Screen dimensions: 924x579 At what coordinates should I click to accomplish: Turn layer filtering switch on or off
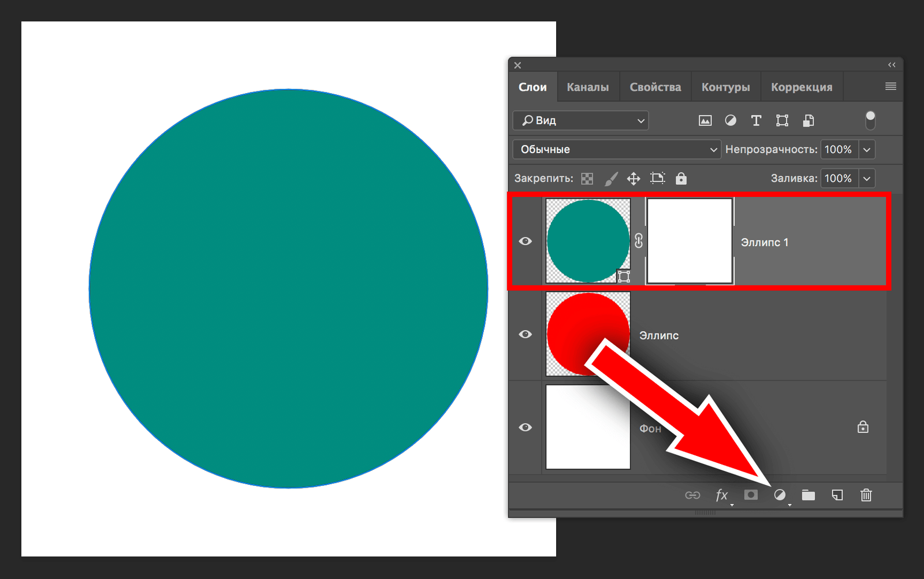[x=870, y=120]
